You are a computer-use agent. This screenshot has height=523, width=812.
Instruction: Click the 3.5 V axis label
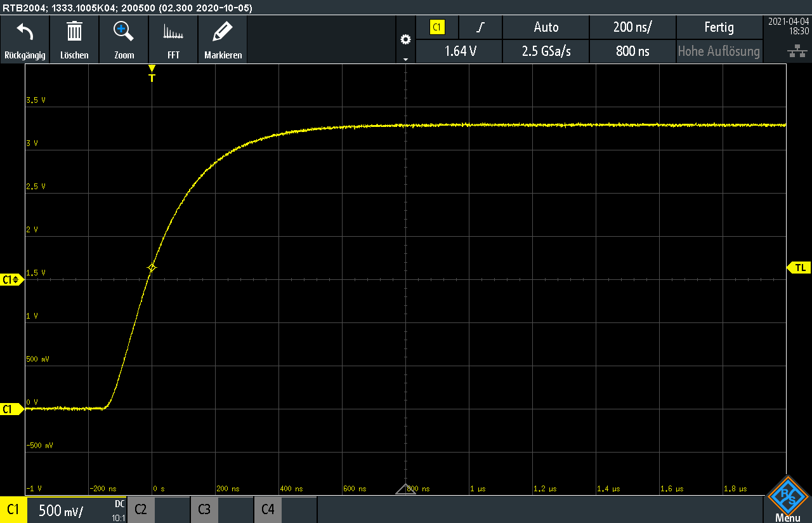click(x=36, y=100)
